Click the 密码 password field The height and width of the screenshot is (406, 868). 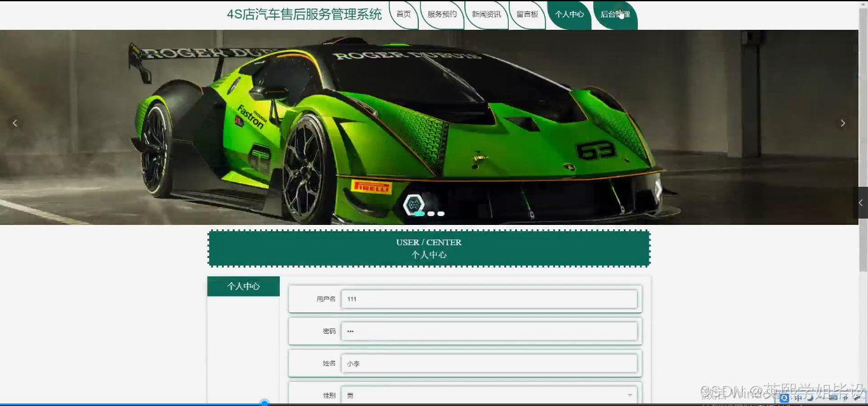coord(489,331)
